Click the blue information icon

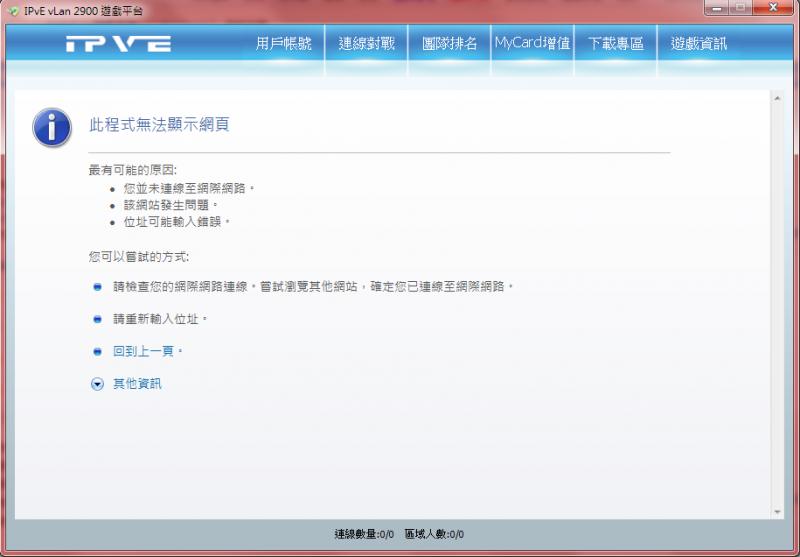click(x=52, y=128)
